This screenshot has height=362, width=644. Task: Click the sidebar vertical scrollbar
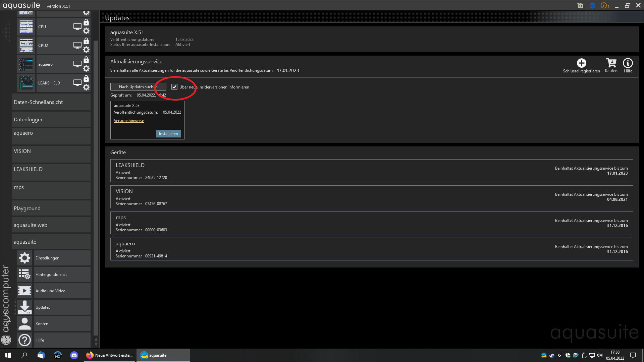tap(96, 188)
